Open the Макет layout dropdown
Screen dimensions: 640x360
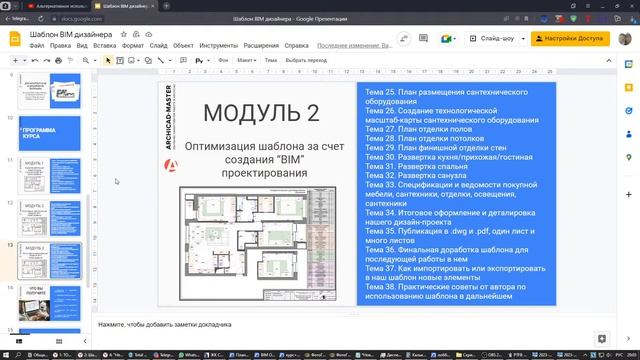click(x=247, y=60)
